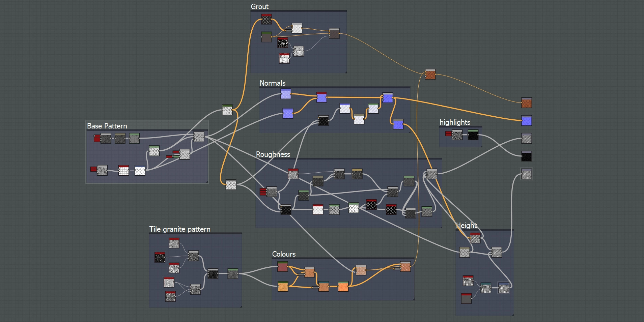Click the resize corner of the Grout frame

point(345,71)
